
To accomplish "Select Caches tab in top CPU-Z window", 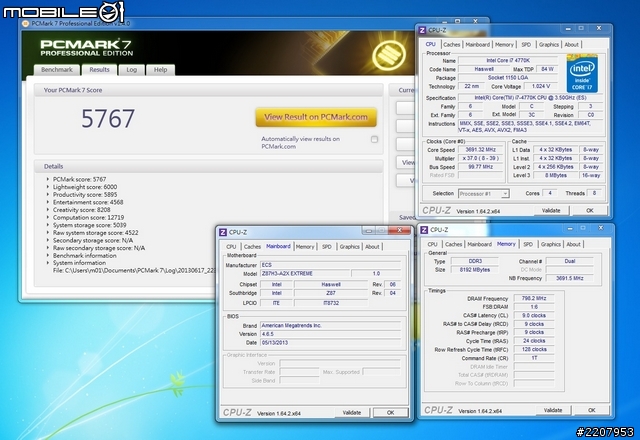I will [451, 44].
